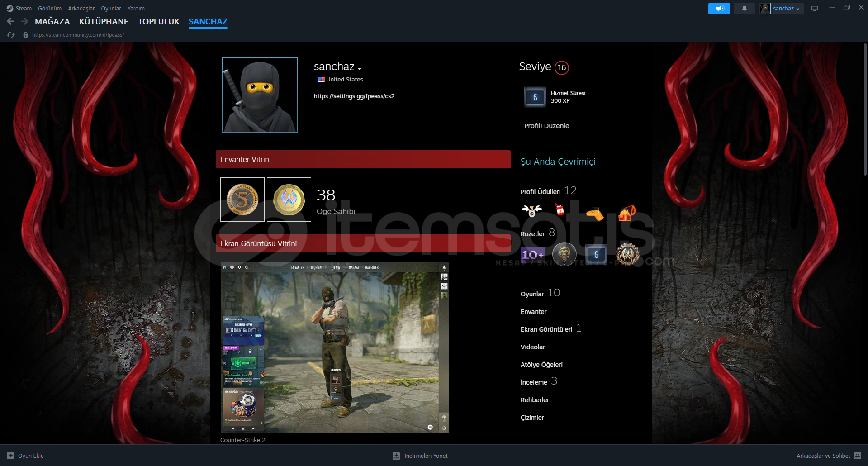Click the sanchaz ninja profile avatar
Viewport: 868px width, 466px height.
[260, 95]
